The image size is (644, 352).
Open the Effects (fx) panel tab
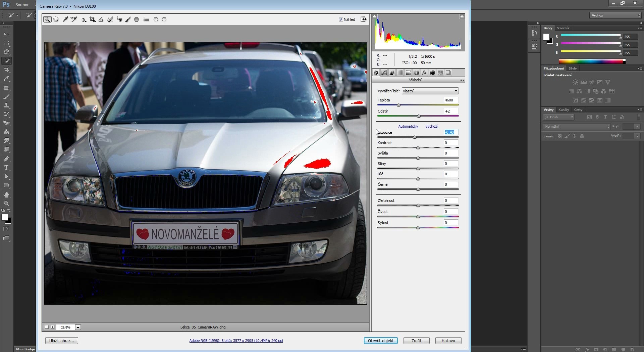(424, 73)
